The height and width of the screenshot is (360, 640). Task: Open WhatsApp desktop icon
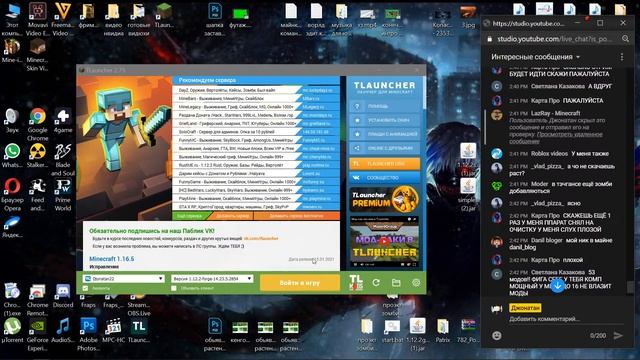pyautogui.click(x=12, y=151)
